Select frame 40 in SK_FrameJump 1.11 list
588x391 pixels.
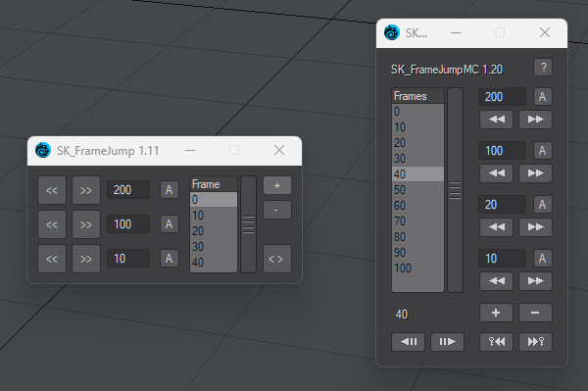click(214, 262)
